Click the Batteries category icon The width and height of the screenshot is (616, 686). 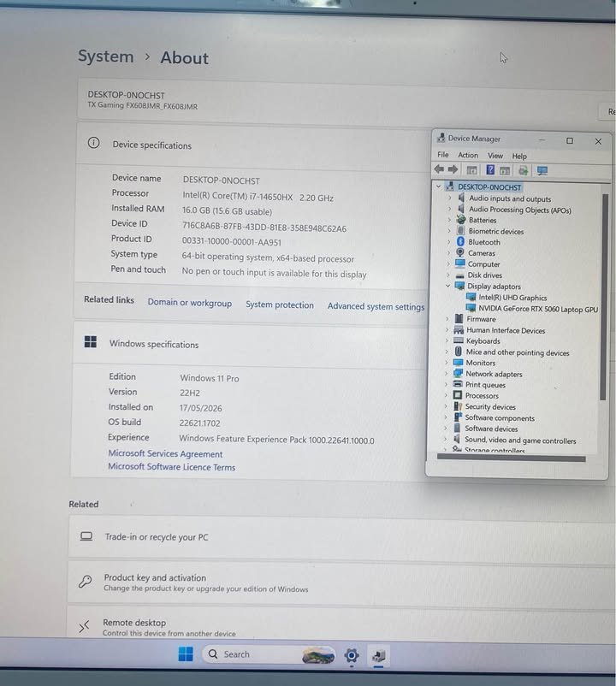[460, 220]
